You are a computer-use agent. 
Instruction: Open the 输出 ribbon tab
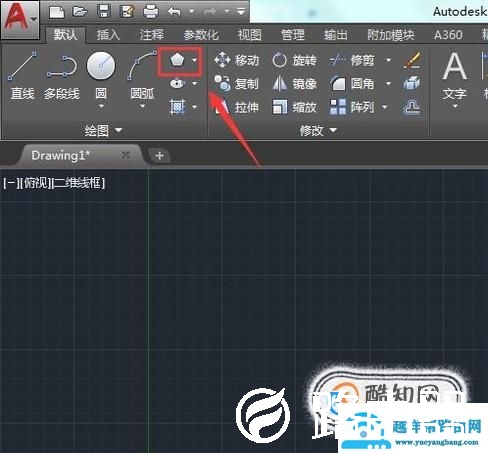click(336, 35)
